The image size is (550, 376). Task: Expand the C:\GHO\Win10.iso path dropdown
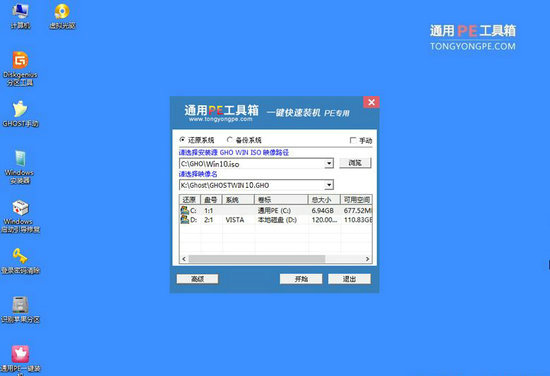tap(329, 163)
